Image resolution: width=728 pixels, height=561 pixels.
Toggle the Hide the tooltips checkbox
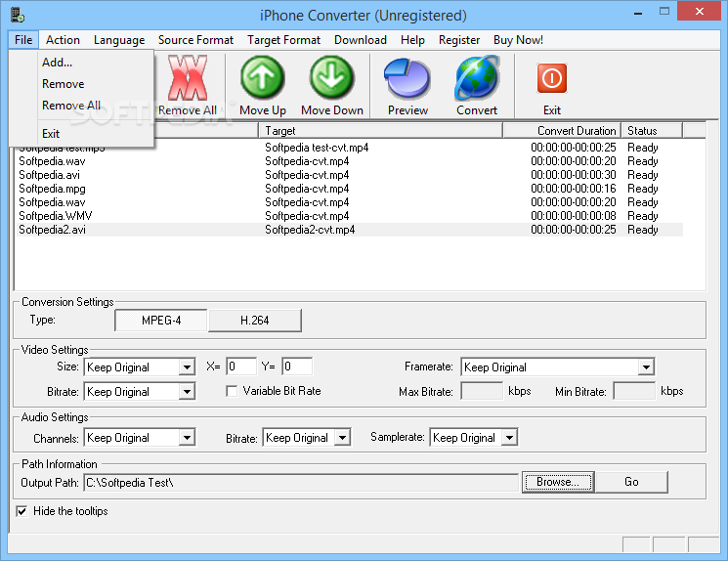[21, 511]
